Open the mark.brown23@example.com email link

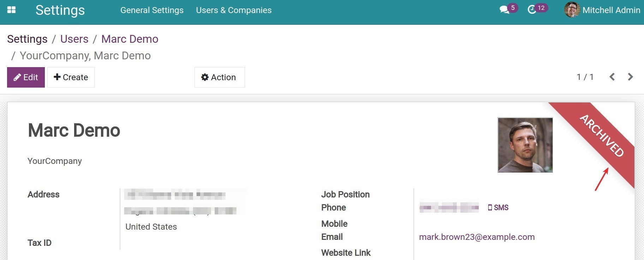coord(477,237)
